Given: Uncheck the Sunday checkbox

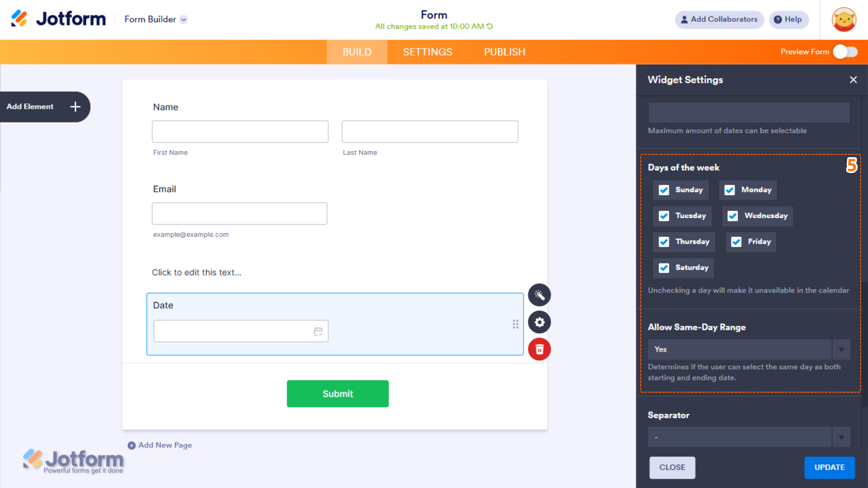Looking at the screenshot, I should (664, 190).
